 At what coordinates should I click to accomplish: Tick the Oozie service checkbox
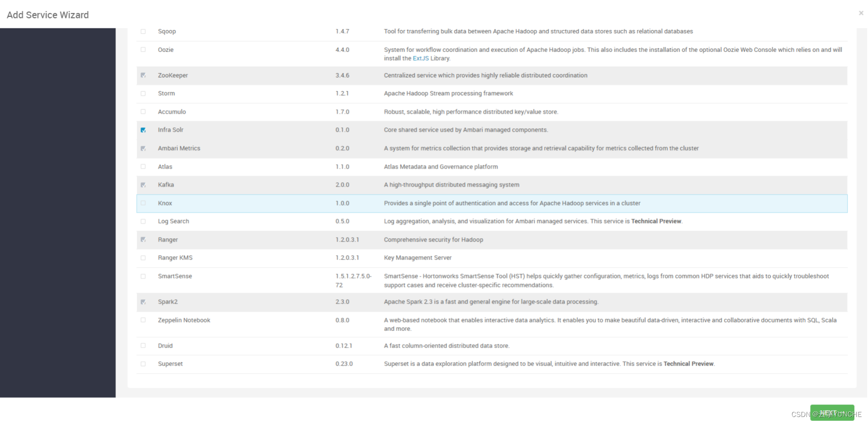tap(143, 49)
